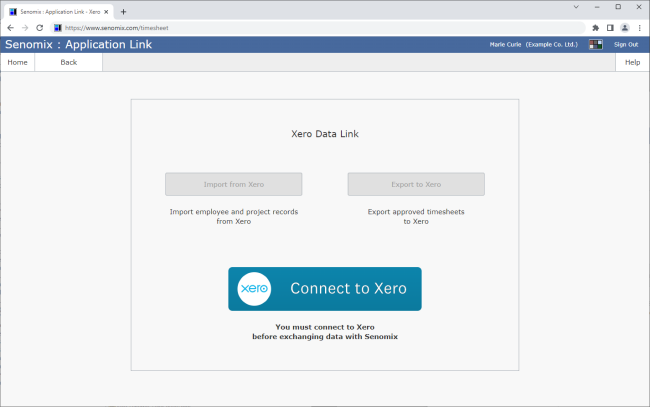Open a new tab with plus icon
Viewport: 650px width, 407px height.
pyautogui.click(x=123, y=12)
